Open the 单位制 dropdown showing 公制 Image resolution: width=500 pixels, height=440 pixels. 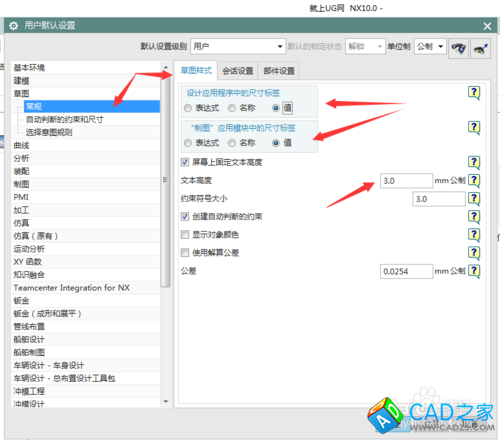tap(430, 46)
